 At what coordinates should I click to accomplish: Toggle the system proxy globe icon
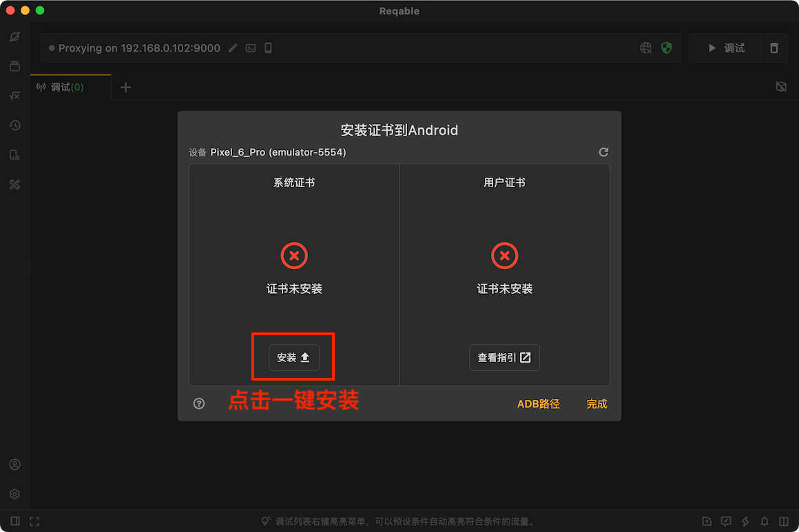click(x=645, y=48)
